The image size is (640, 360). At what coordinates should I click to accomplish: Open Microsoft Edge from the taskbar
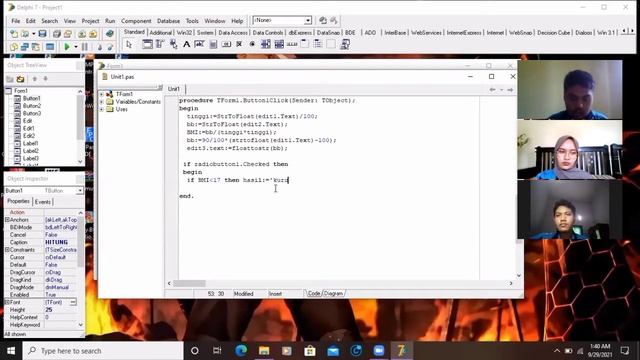pos(241,351)
